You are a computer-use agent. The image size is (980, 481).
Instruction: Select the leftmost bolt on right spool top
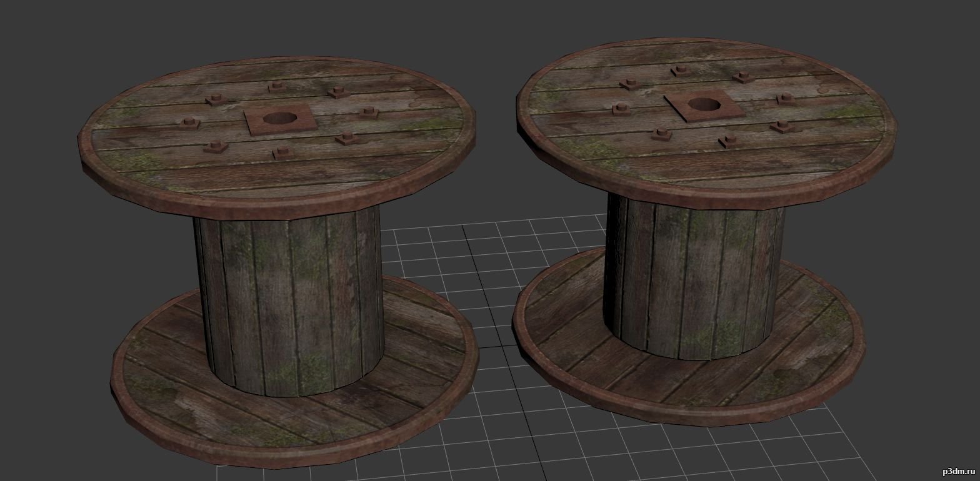621,109
